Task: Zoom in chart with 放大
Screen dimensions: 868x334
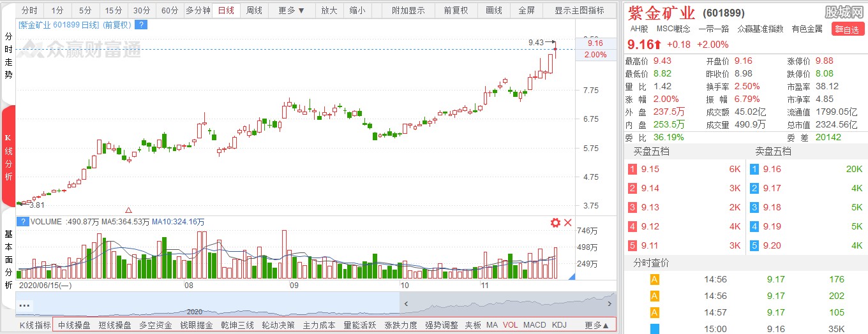Action: click(329, 10)
